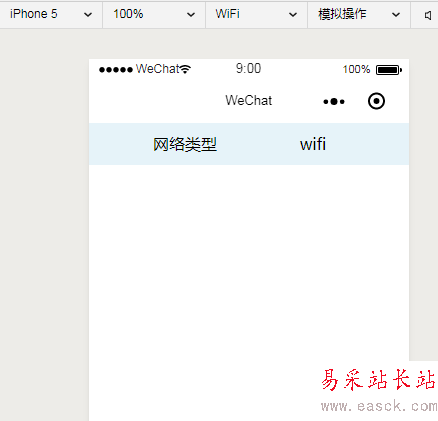Open the three-dots menu in WeChat navbar
The width and height of the screenshot is (438, 421).
334,101
